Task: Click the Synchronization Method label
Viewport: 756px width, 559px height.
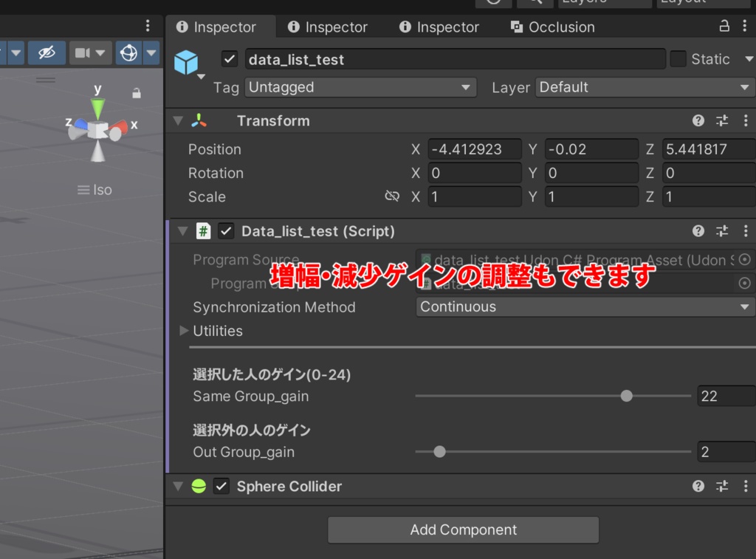Action: tap(274, 306)
